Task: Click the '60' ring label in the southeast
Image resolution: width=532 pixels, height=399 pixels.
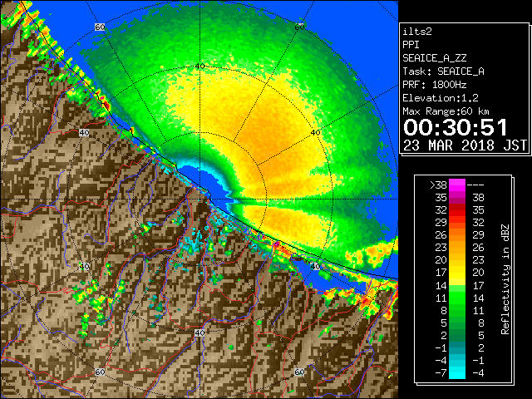Action: pyautogui.click(x=299, y=372)
